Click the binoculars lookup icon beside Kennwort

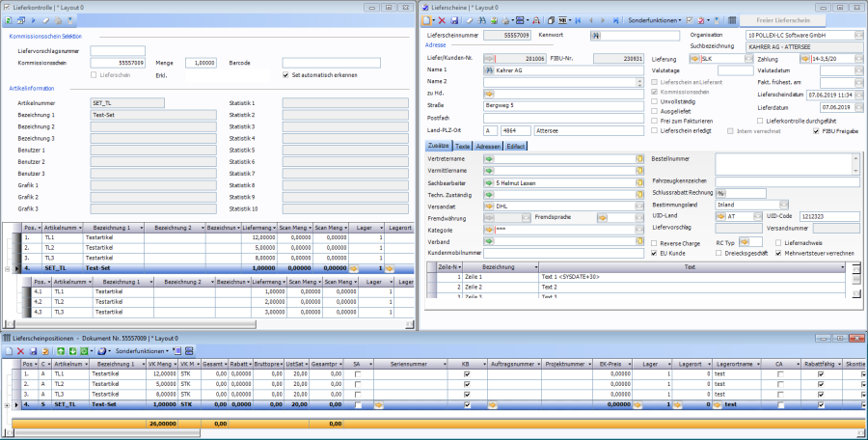[x=597, y=36]
